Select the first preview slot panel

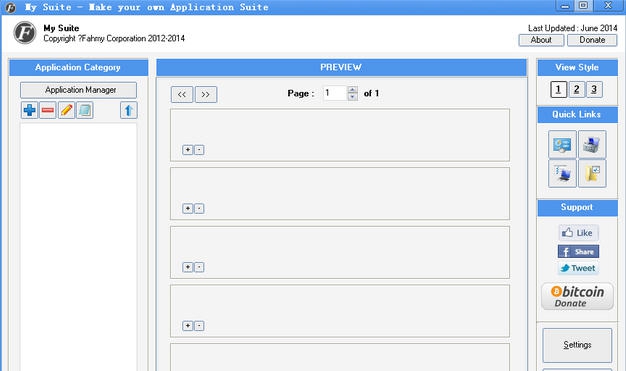[x=340, y=135]
